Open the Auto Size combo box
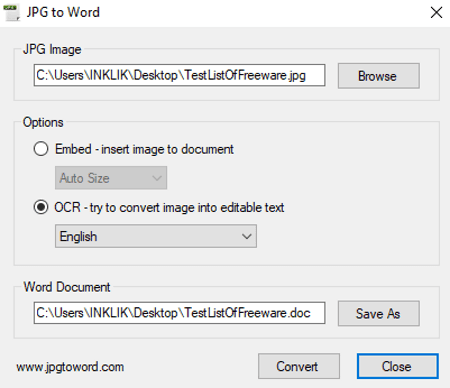The height and width of the screenshot is (388, 450). pos(111,178)
